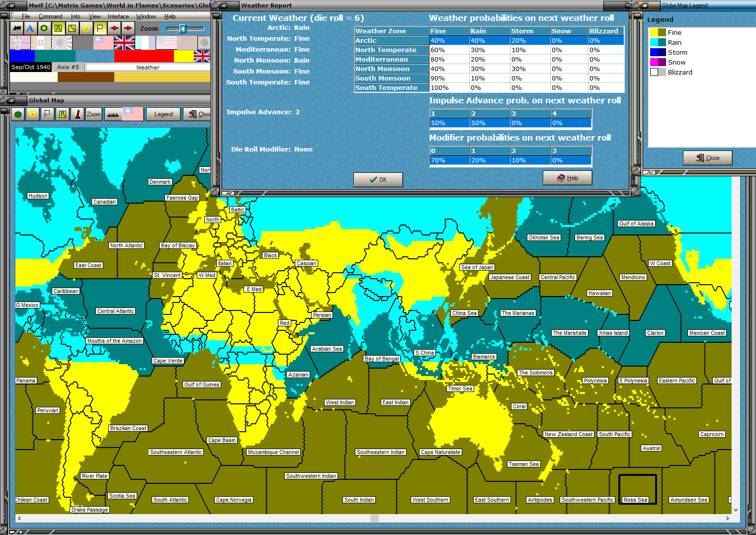This screenshot has height=535, width=756.
Task: Click the Zoom button in Global Map toolbar
Action: [x=93, y=114]
